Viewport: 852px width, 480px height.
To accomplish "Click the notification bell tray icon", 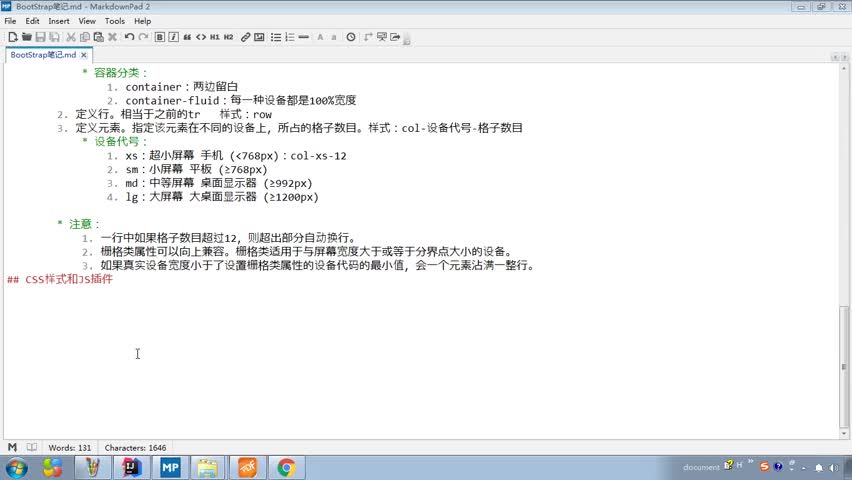I will coord(819,467).
